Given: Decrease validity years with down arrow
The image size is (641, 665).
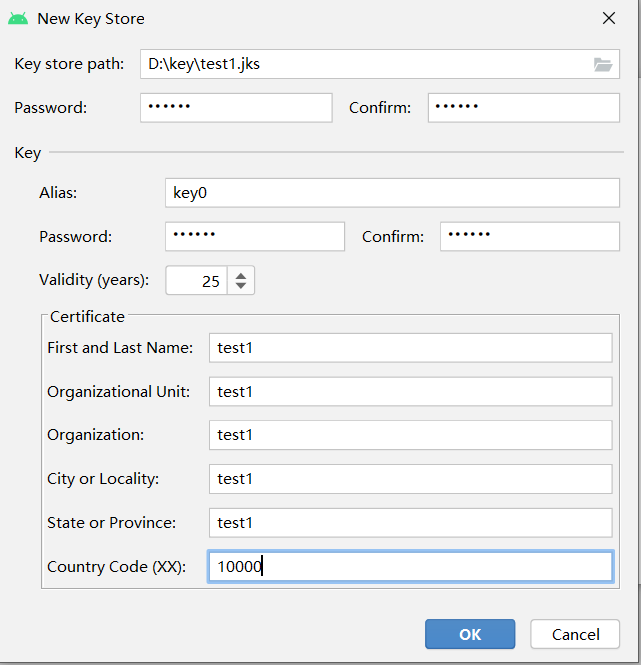Looking at the screenshot, I should tap(241, 285).
